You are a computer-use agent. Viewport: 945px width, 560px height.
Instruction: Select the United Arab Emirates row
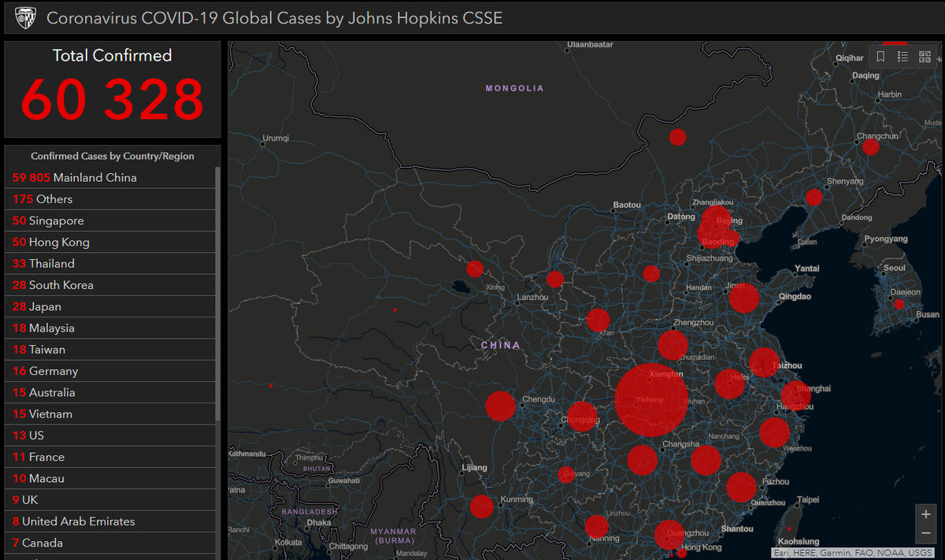click(x=109, y=521)
